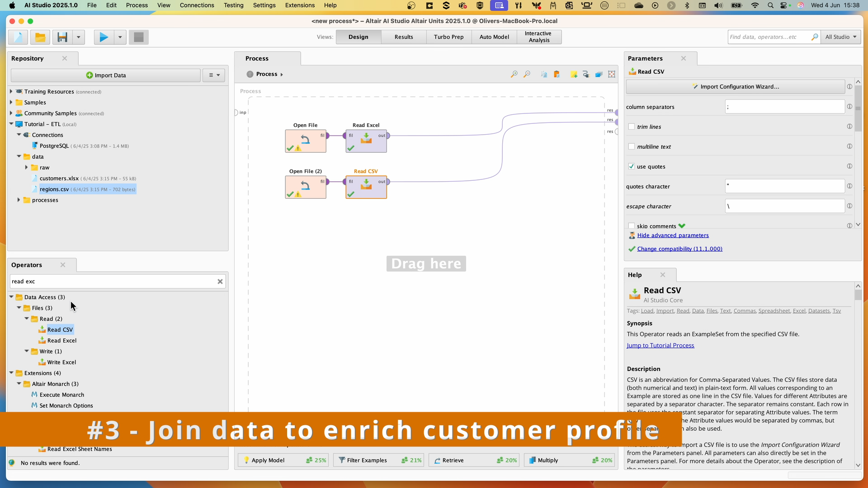Expand the raw folder in the repository
Screen dimensions: 868x488
click(x=27, y=167)
